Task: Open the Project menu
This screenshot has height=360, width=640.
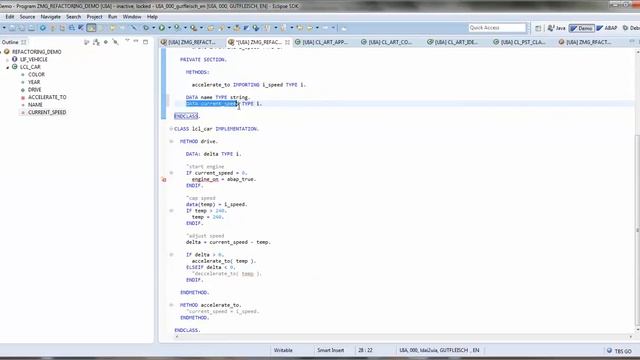Action: [94, 17]
